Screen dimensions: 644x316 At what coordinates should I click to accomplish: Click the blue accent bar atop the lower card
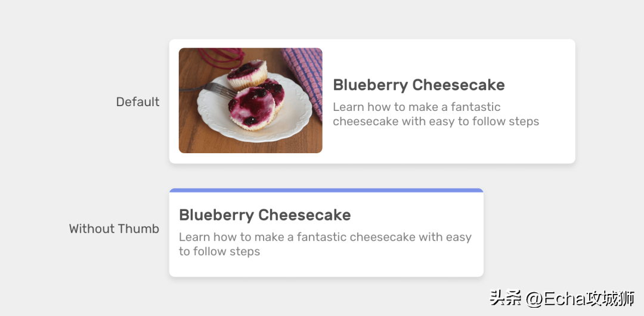(x=326, y=191)
